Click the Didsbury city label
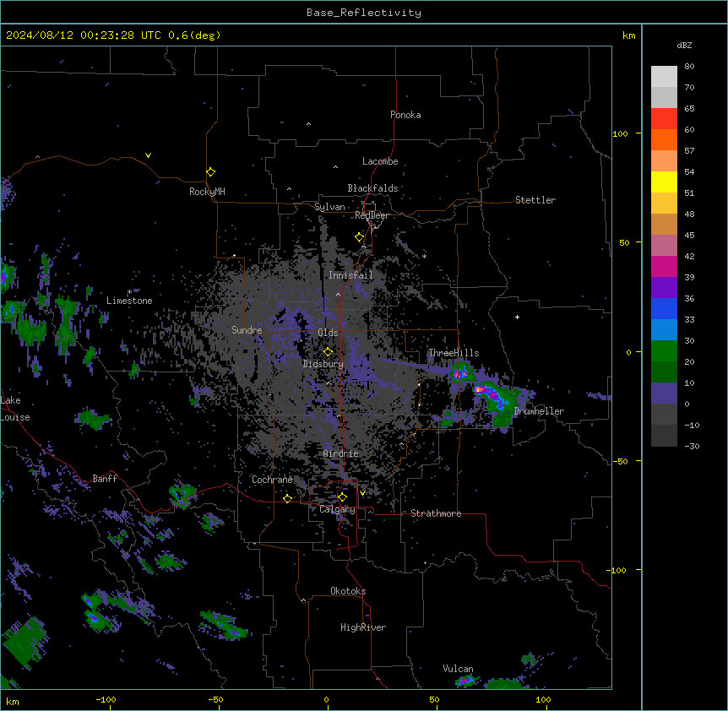 [323, 364]
